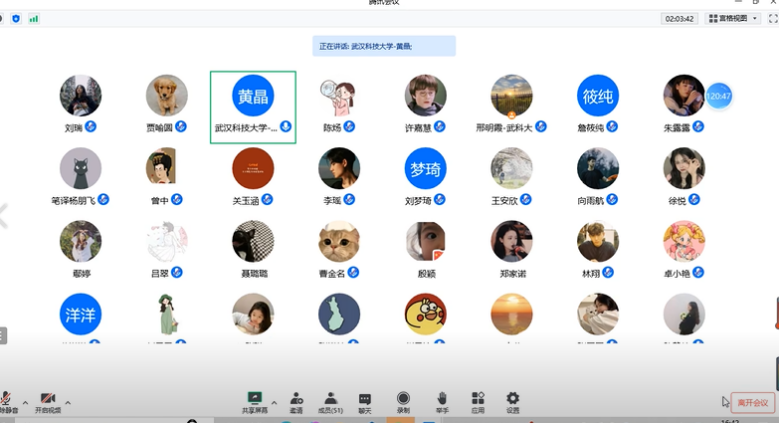Screen dimensions: 779x423
Task: Open the Grid View layout dropdown
Action: click(x=733, y=18)
